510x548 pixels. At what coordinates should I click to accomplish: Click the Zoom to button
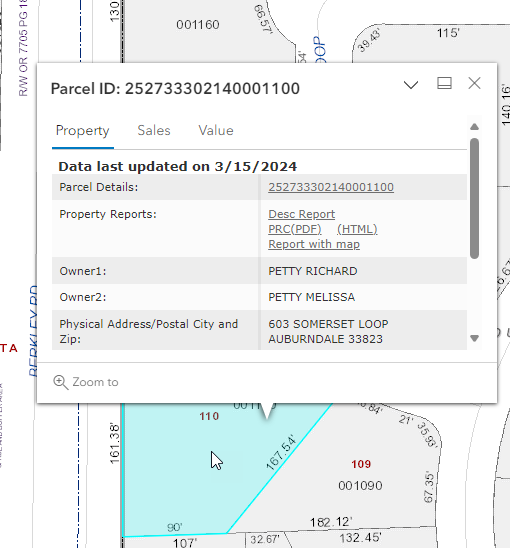86,382
